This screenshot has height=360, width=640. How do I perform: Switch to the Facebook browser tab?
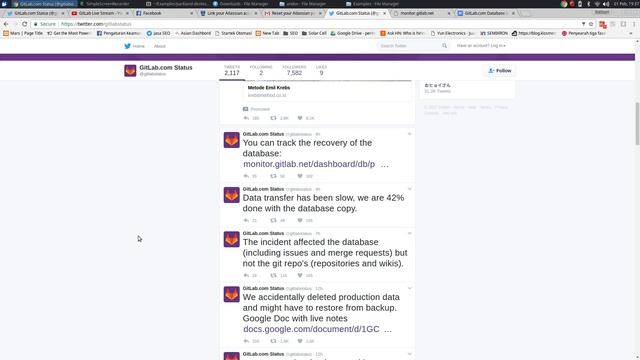[164, 13]
